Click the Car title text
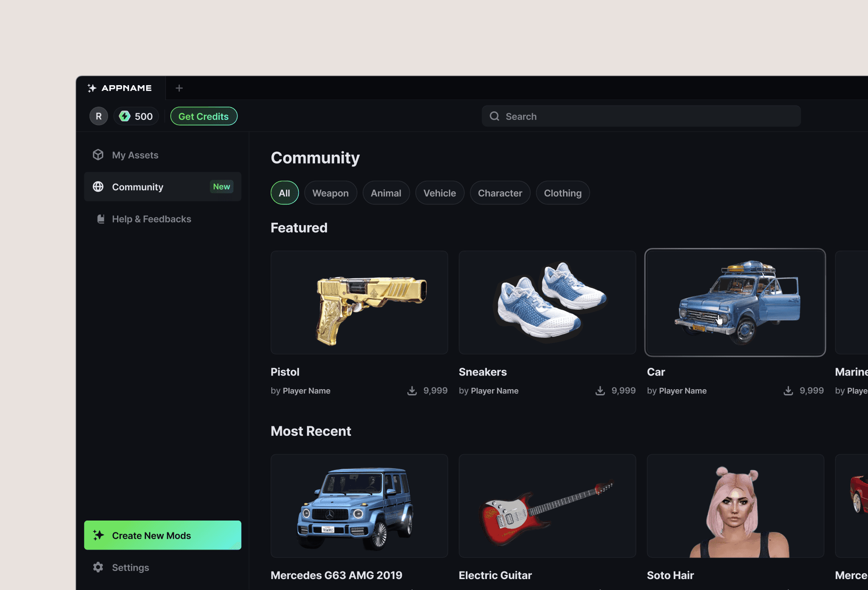The image size is (868, 590). pyautogui.click(x=656, y=372)
